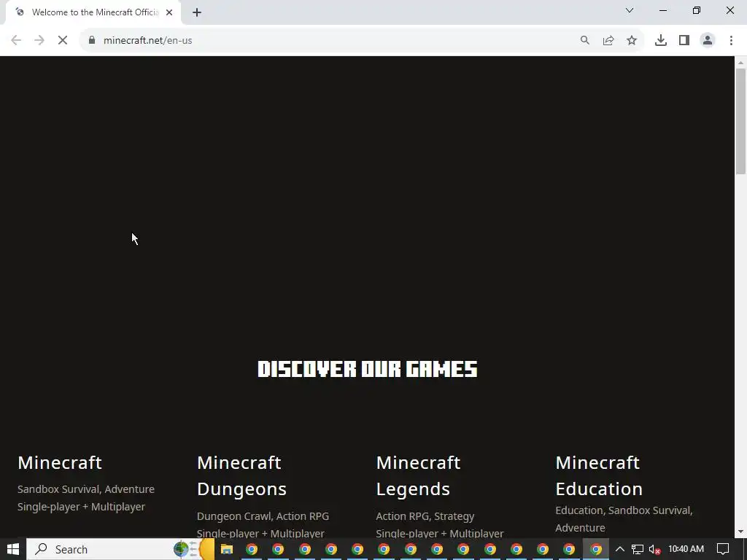Open the Chrome profile menu
The width and height of the screenshot is (747, 560).
point(708,41)
